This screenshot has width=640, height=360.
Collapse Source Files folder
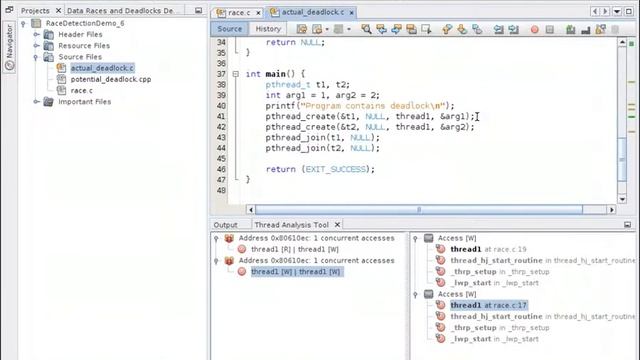coord(36,57)
